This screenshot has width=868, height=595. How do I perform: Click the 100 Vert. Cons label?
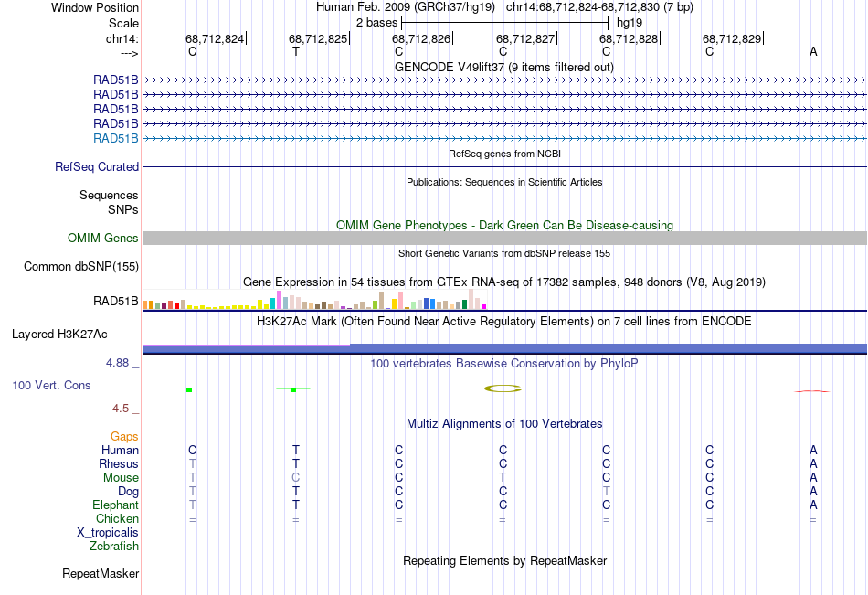coord(51,385)
